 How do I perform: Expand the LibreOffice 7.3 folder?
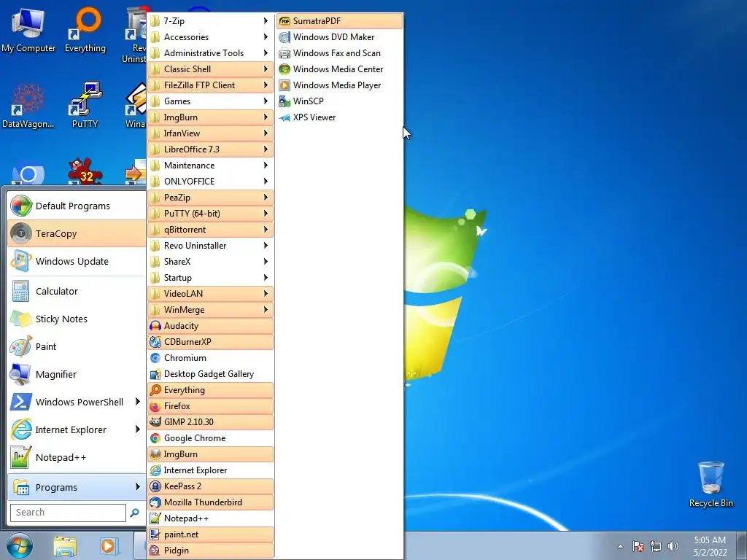click(211, 149)
